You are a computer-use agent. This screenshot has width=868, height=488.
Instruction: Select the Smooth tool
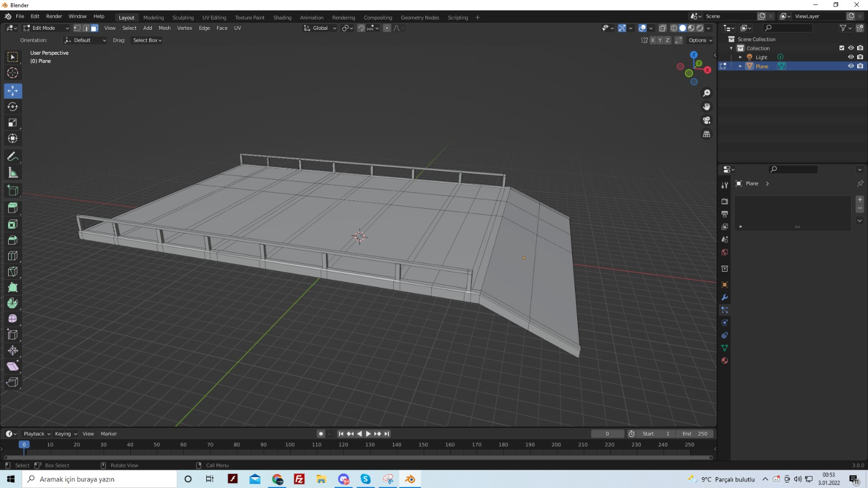coord(12,318)
